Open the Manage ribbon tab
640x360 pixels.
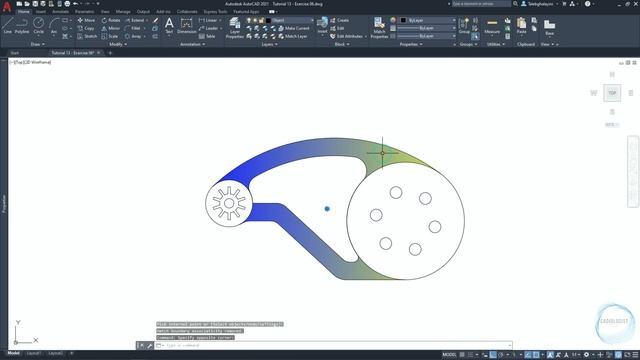pyautogui.click(x=123, y=12)
